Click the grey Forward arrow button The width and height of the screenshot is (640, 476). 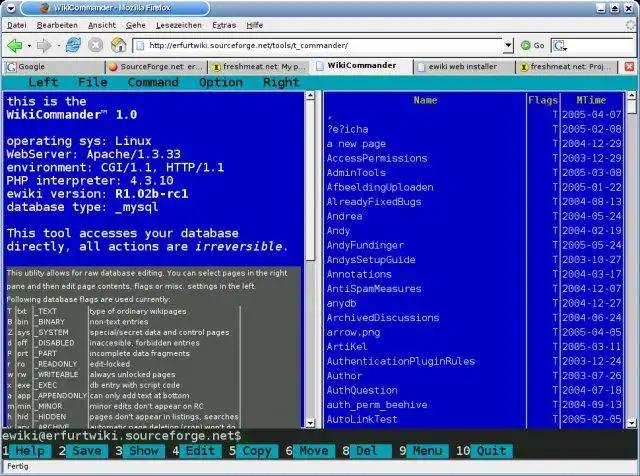coord(44,45)
